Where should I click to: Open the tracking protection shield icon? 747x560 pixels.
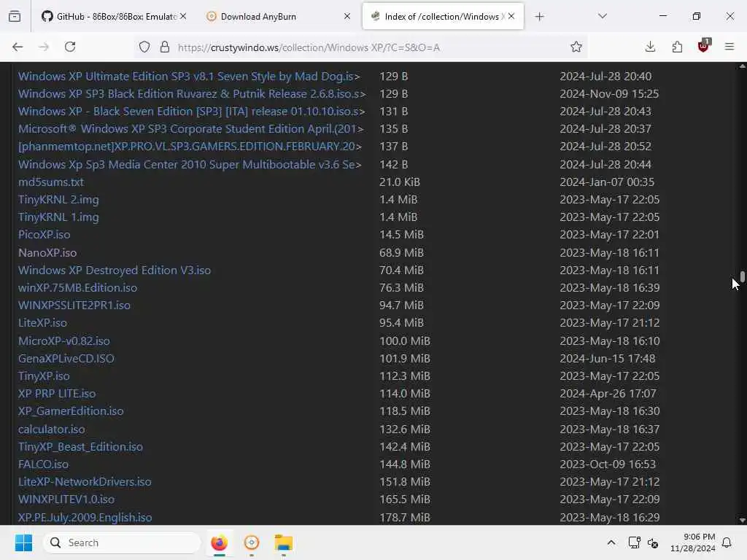[x=144, y=47]
